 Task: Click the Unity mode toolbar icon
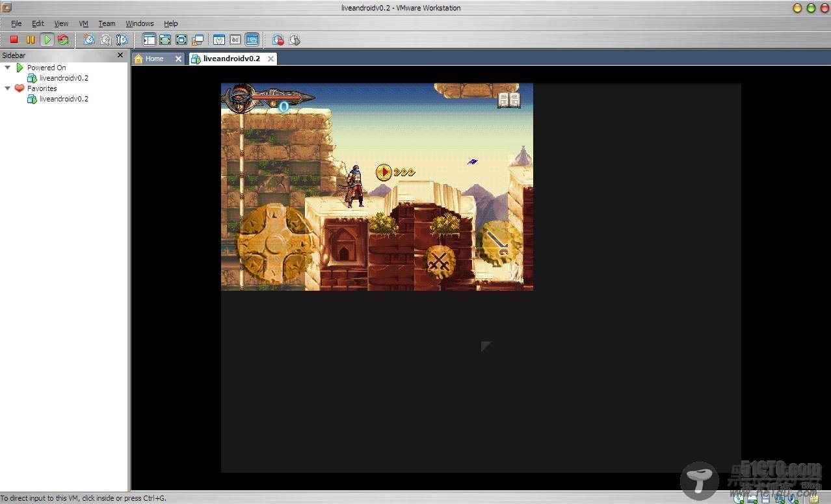[x=198, y=40]
